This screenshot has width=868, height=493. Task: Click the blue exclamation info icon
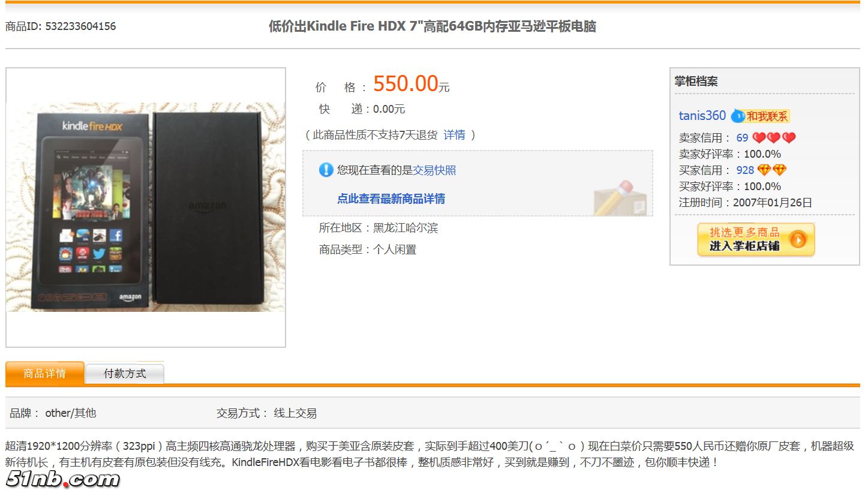(326, 170)
